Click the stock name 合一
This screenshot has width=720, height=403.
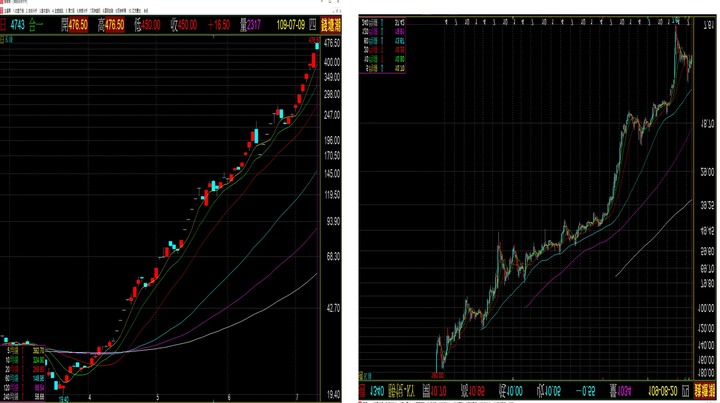(x=35, y=25)
